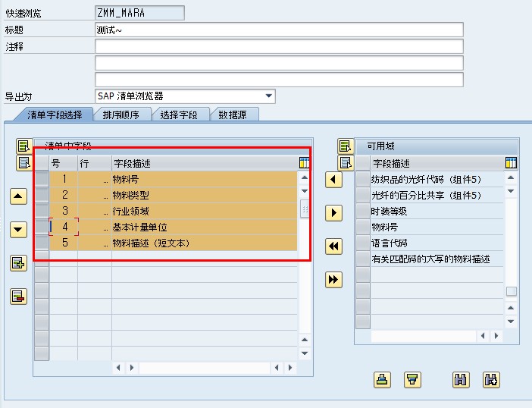
Task: Click available fields horizontal scrollbar right arrow
Action: [x=496, y=336]
